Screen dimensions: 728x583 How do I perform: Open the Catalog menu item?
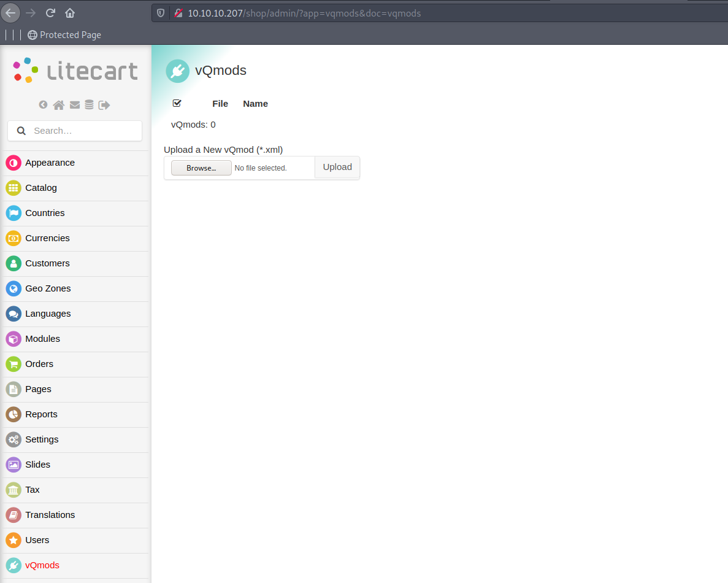(41, 188)
